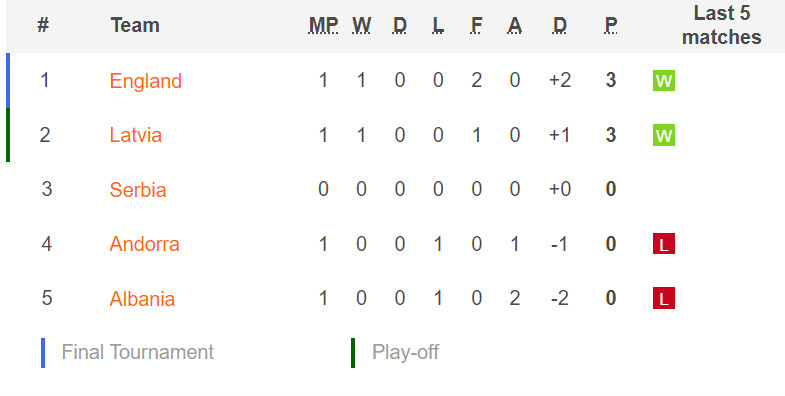Viewport: 785px width, 396px height.
Task: Click the W wins column header
Action: [361, 25]
